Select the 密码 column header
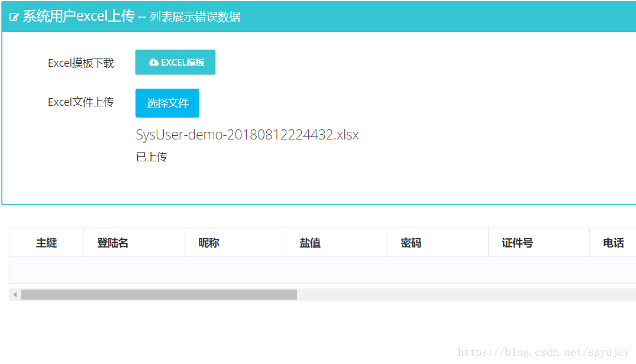 coord(438,242)
